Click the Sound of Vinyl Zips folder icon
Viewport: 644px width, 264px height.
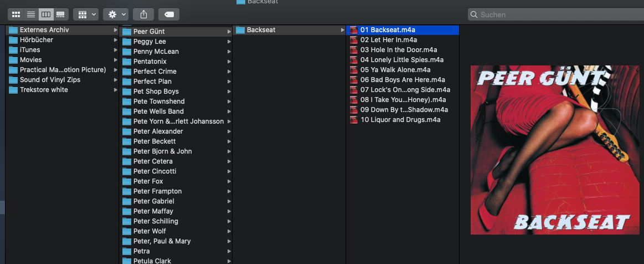(13, 80)
